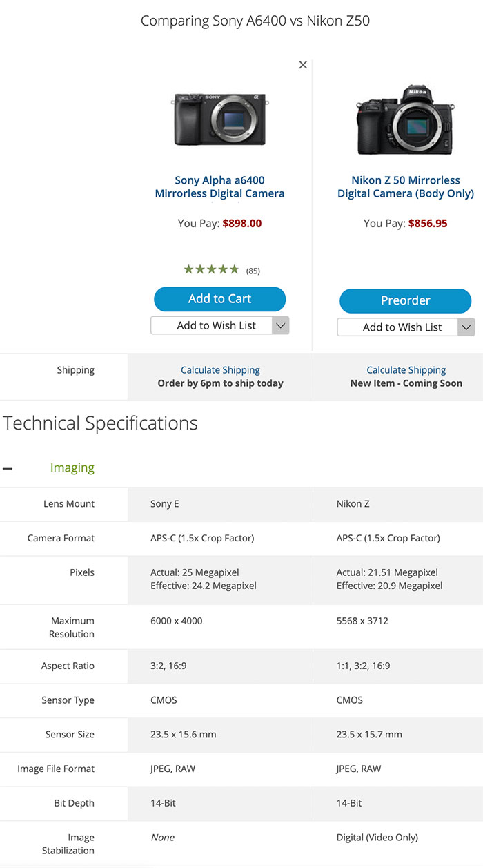The height and width of the screenshot is (868, 483).
Task: Open the Sony Alpha a6400 Mirrorless Digital Camera link
Action: [219, 187]
